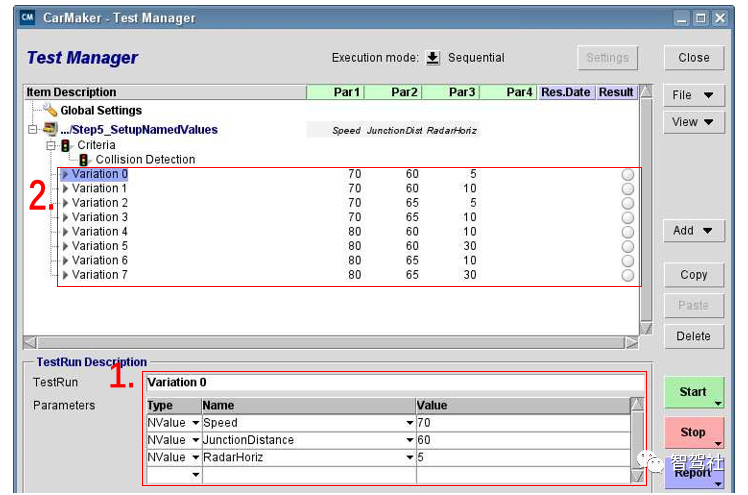The height and width of the screenshot is (495, 748).
Task: Click the Step5_SetupNamedValues test series icon
Action: pos(50,129)
